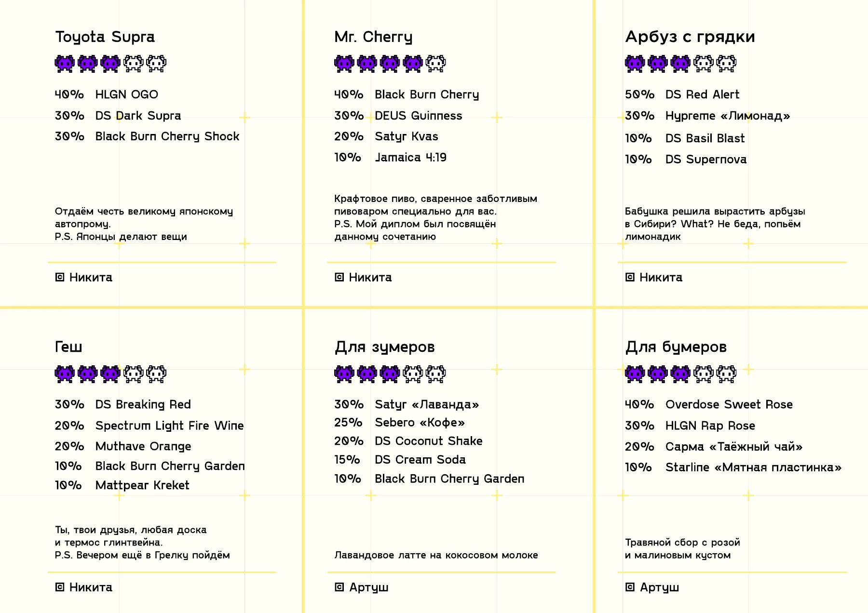The height and width of the screenshot is (613, 868).
Task: Click Instagram icon beside Артуш under Для зумеров
Action: coord(339,587)
